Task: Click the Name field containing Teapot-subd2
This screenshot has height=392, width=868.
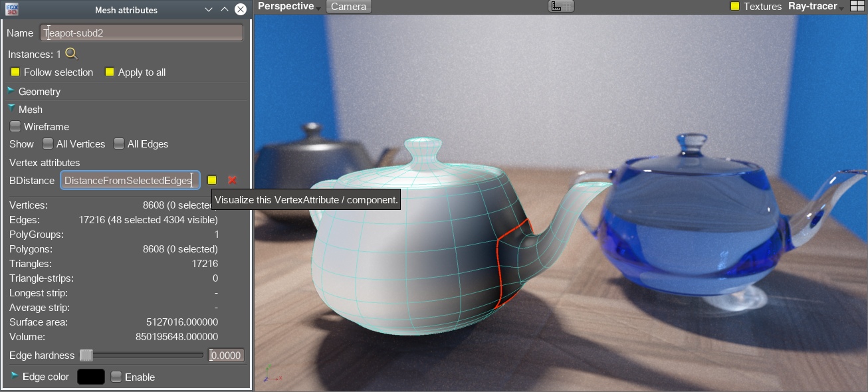Action: point(142,33)
